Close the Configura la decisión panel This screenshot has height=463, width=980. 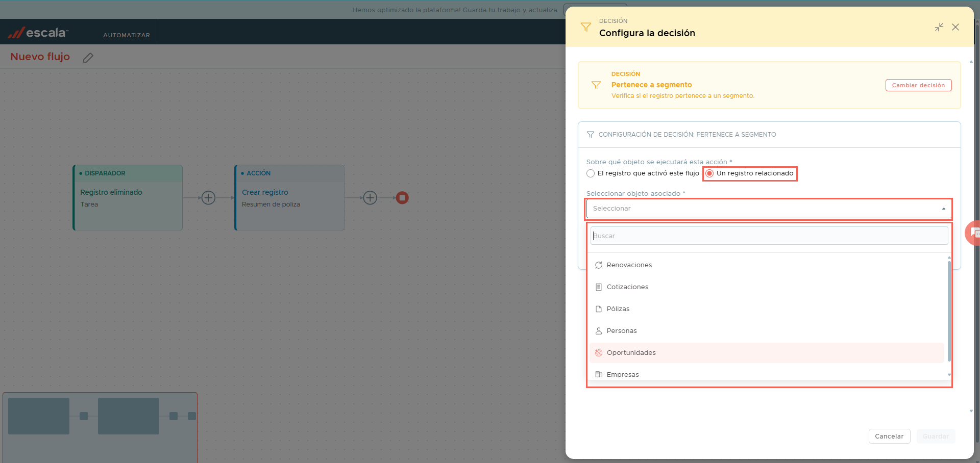click(x=955, y=27)
